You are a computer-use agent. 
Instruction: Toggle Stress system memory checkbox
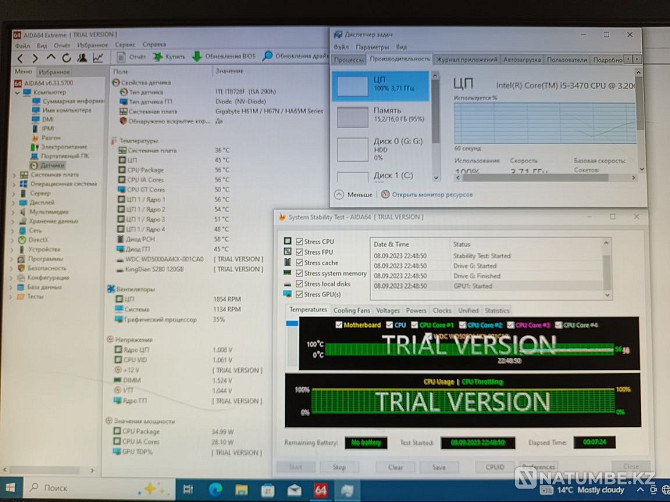[299, 273]
